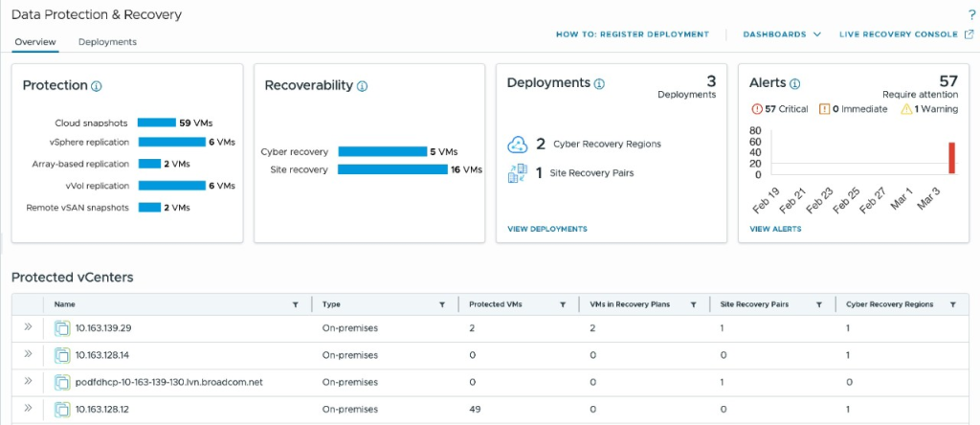Open the Name column filter
Image resolution: width=980 pixels, height=425 pixels.
(295, 304)
